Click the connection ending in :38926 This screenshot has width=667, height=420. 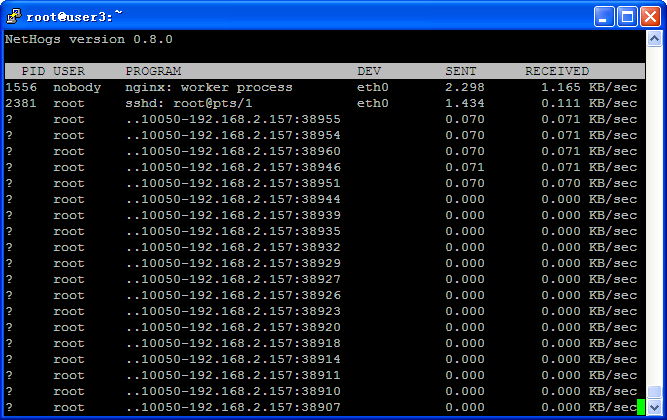[x=233, y=295]
